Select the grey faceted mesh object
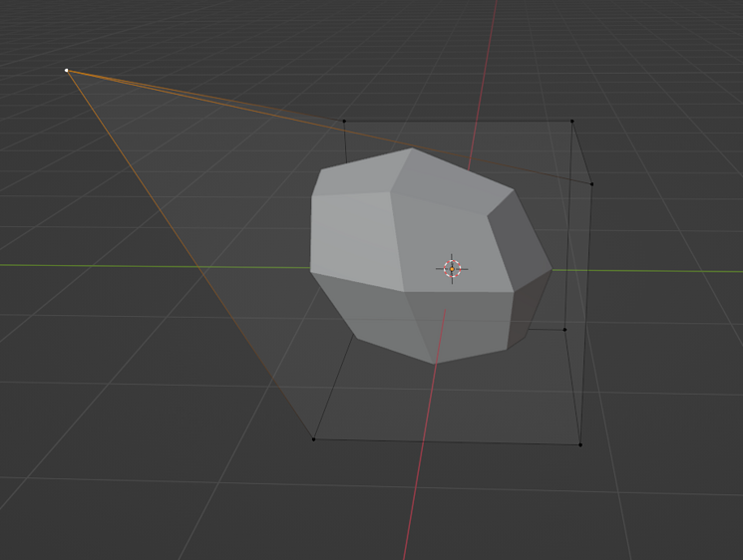The image size is (743, 560). [431, 256]
